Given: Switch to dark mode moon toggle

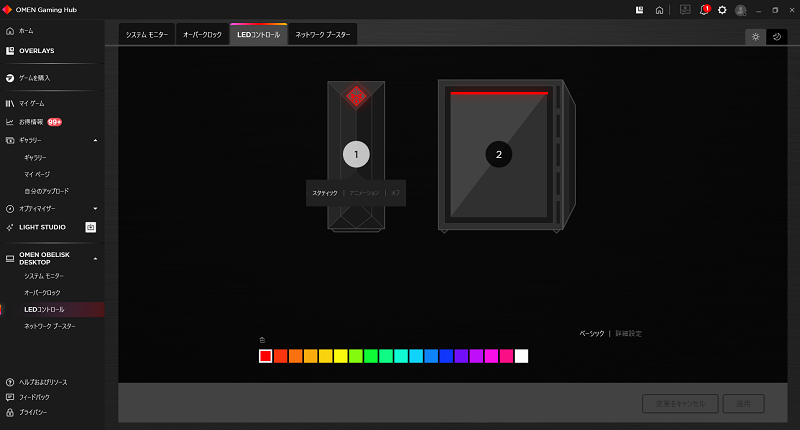Looking at the screenshot, I should 776,36.
